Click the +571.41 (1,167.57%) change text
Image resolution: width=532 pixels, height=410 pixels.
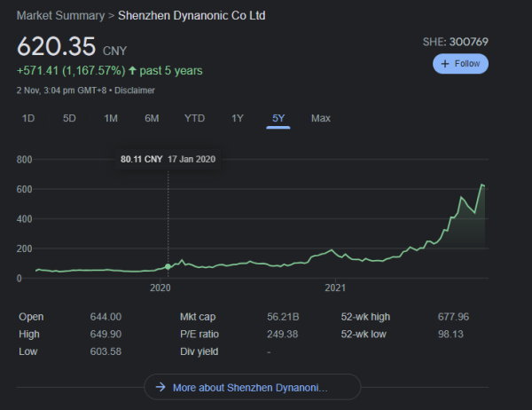click(x=71, y=71)
